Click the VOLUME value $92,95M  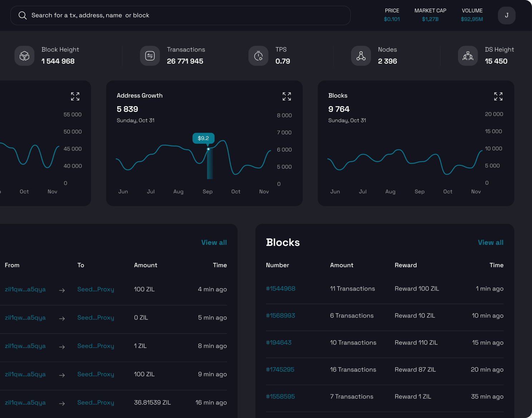(x=472, y=19)
